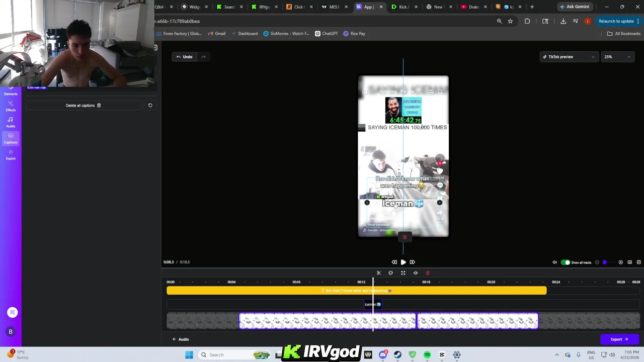Switch to the MEST browser tab

334,7
